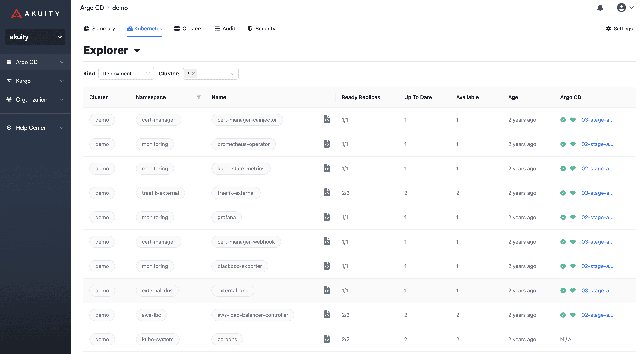Open the akuity organization selector
This screenshot has height=354, width=644.
[x=35, y=37]
